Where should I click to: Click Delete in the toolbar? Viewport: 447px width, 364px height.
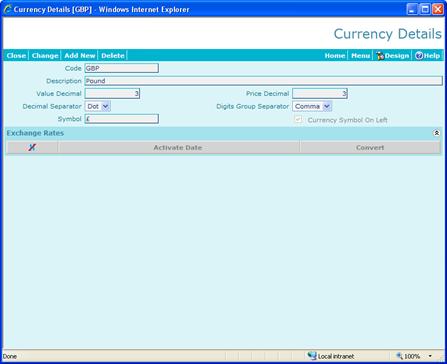tap(113, 56)
